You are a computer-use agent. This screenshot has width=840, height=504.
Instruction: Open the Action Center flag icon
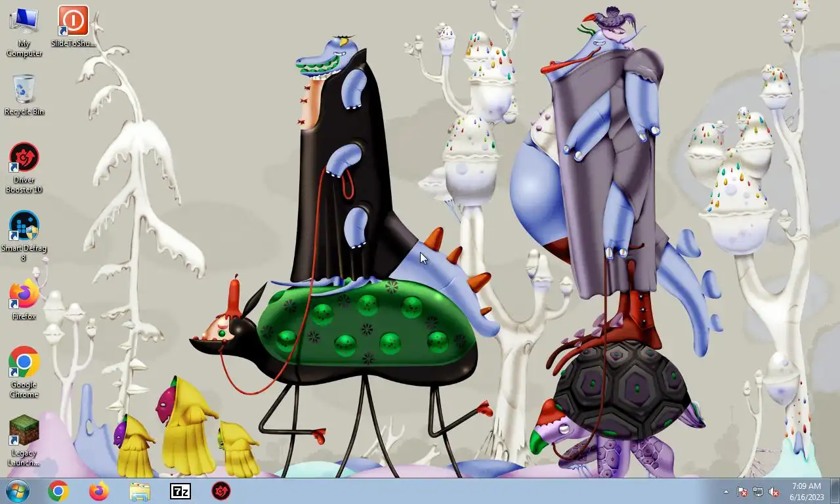pos(742,492)
